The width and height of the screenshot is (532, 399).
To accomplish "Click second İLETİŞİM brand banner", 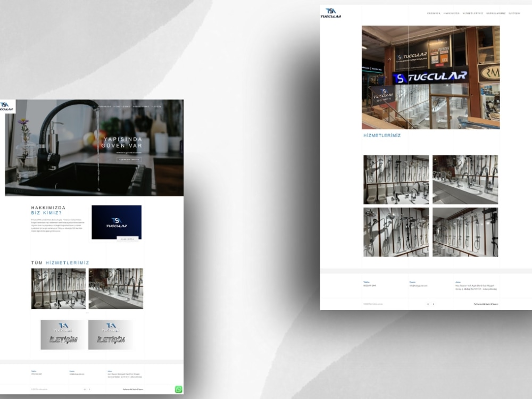I will (x=111, y=335).
